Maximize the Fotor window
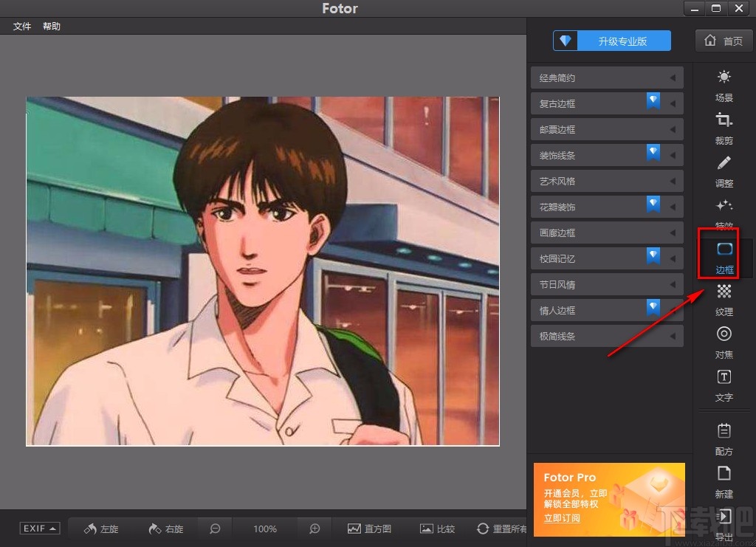The image size is (756, 547). [716, 8]
